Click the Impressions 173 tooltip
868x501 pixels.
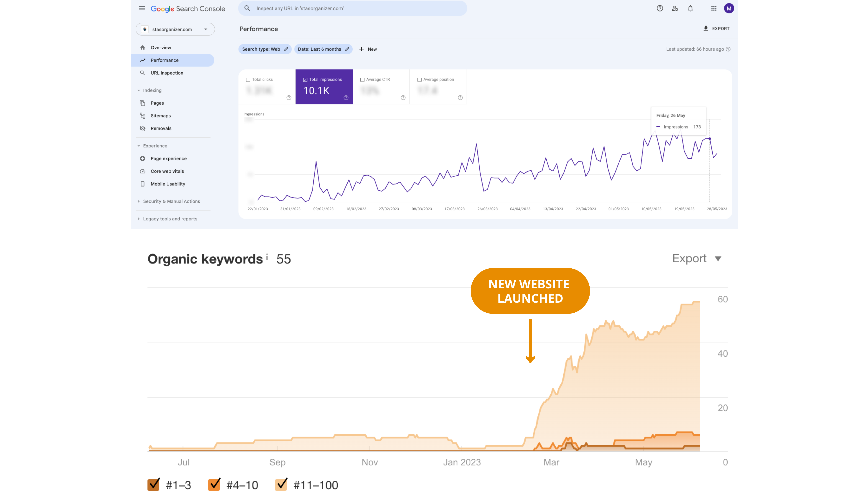click(x=678, y=121)
